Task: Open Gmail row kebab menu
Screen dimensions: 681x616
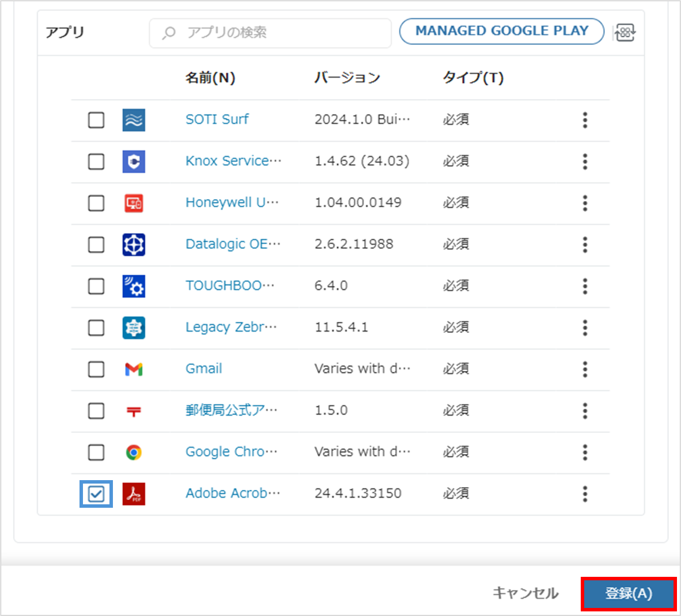Action: coord(585,370)
